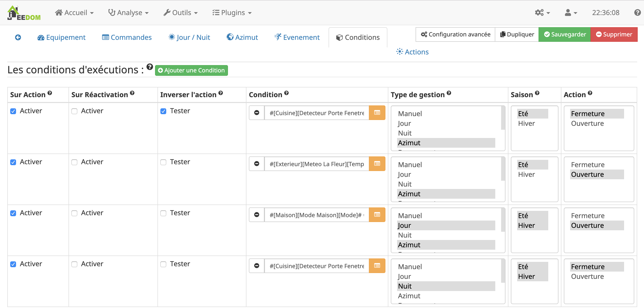Open command picker for first Cuisine condition
The width and height of the screenshot is (644, 308).
point(377,113)
